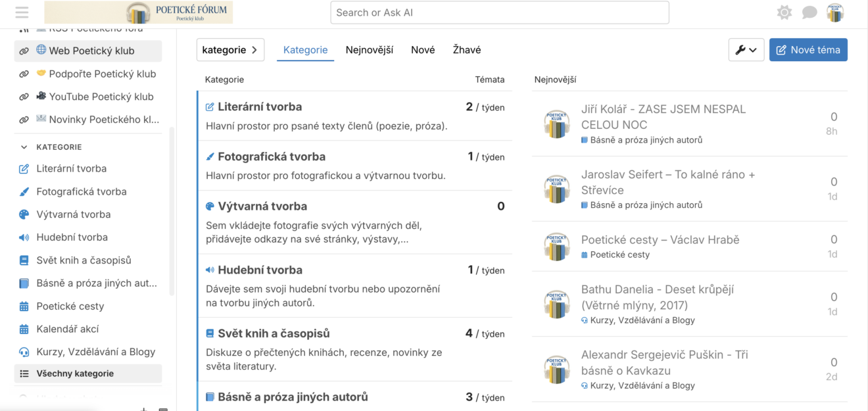Open Básně a próza jiných autorů category heading
868x411 pixels.
[293, 397]
